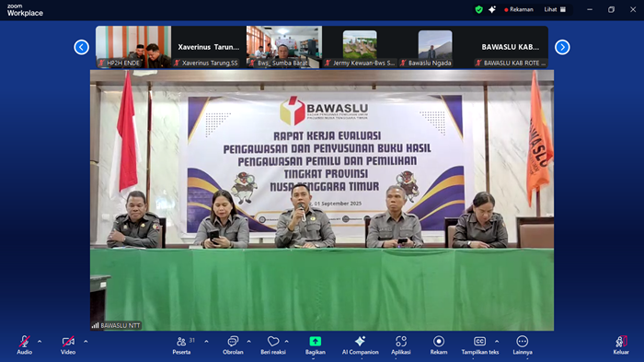
Task: Open AI Companion
Action: pos(361,345)
